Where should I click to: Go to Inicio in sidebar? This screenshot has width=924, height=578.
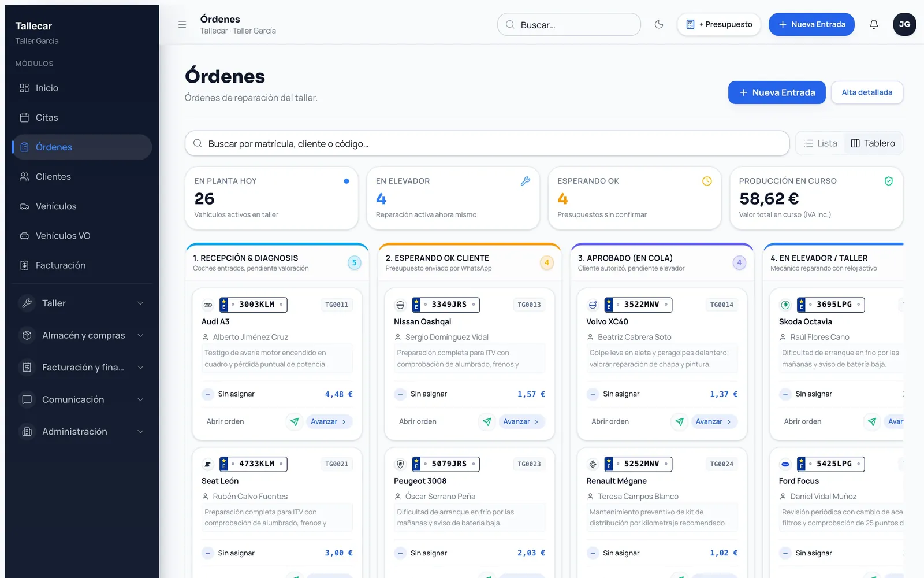pyautogui.click(x=82, y=88)
